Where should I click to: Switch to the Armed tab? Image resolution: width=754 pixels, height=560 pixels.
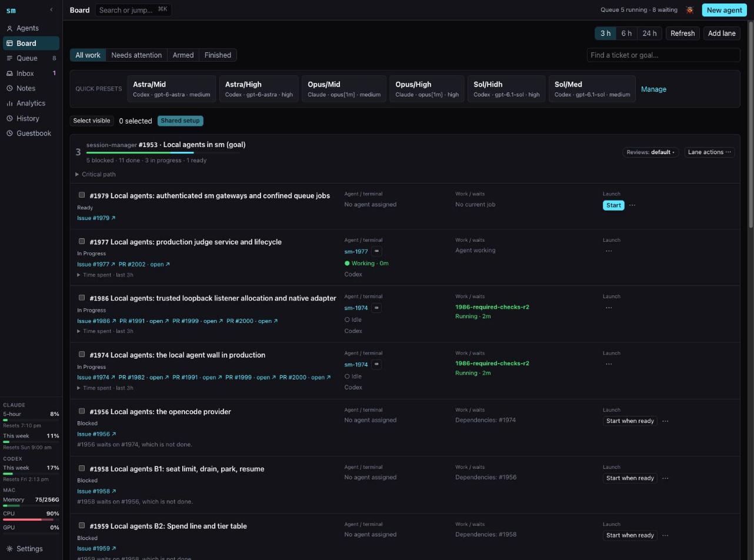pos(183,55)
